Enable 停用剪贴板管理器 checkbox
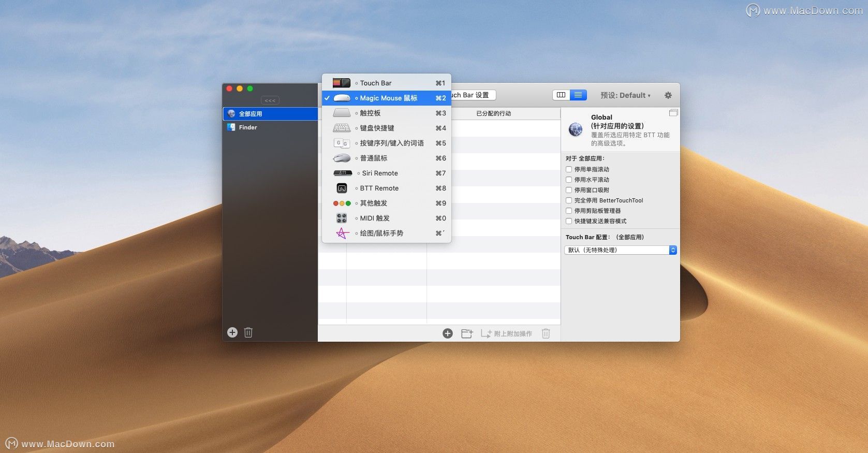This screenshot has height=453, width=868. coord(569,211)
